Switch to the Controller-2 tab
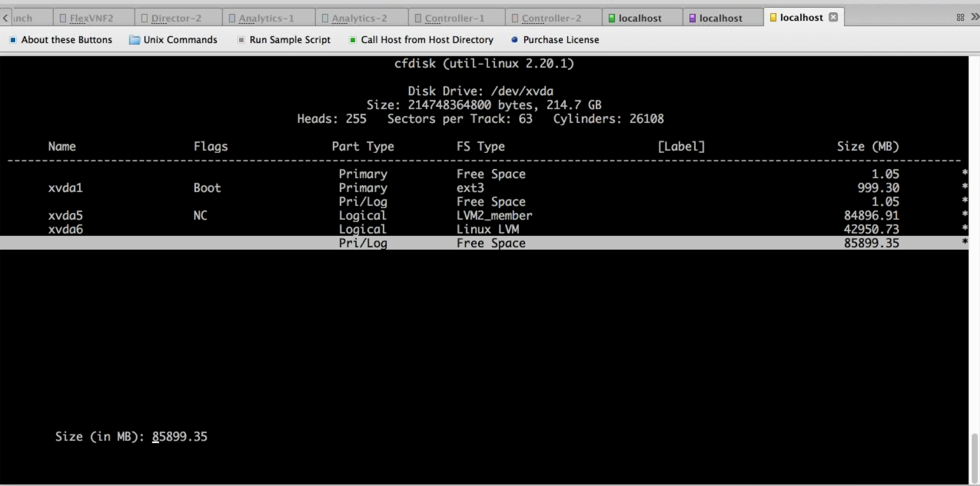 coord(551,18)
